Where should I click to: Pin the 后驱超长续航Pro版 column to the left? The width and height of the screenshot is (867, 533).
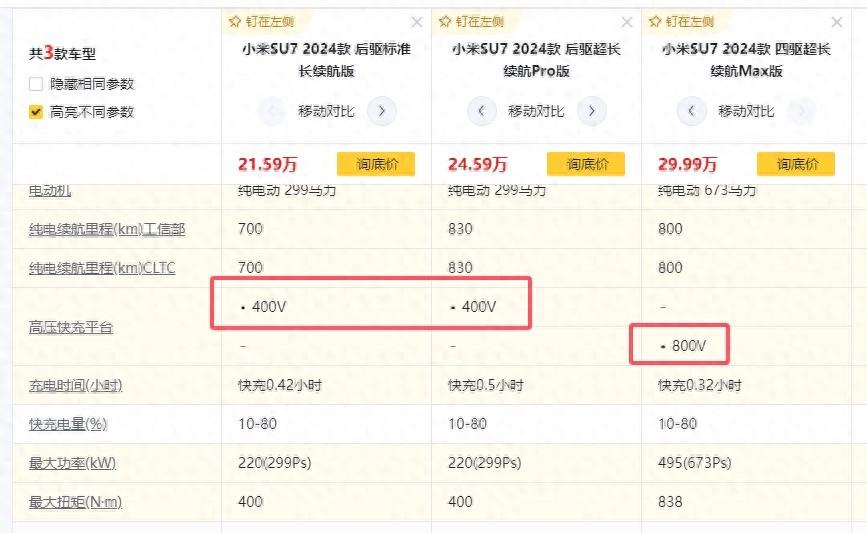pos(472,21)
